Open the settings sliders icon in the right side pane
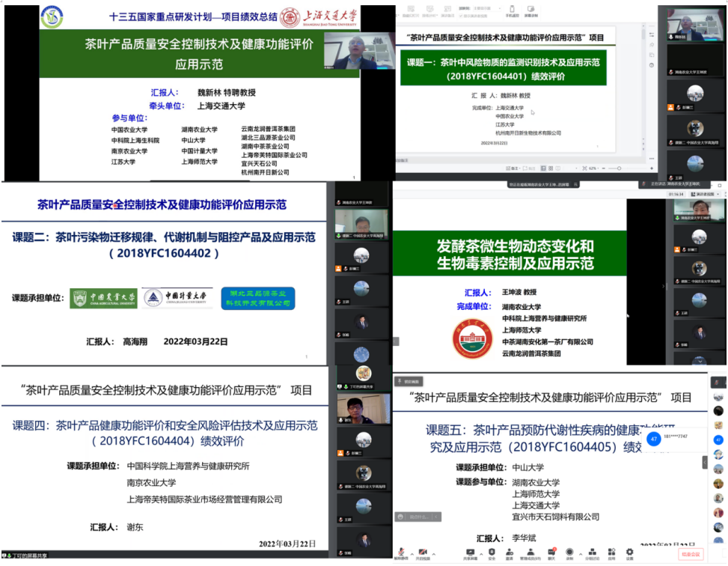Screen dimensions: 728x566 point(652,35)
